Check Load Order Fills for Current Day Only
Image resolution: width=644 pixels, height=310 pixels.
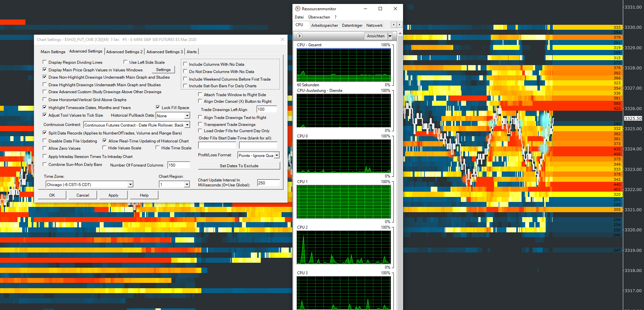[x=200, y=131]
